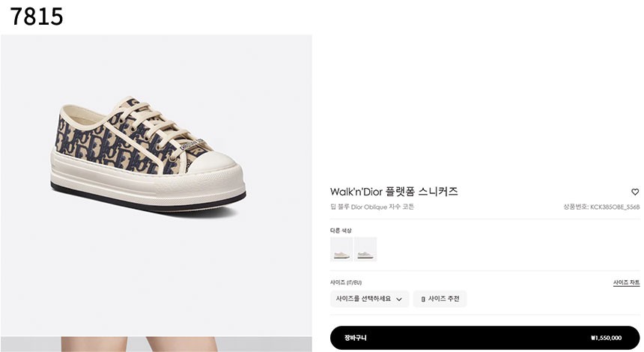Click the ₩1,550,000 price on cart button
The height and width of the screenshot is (352, 644).
[606, 338]
